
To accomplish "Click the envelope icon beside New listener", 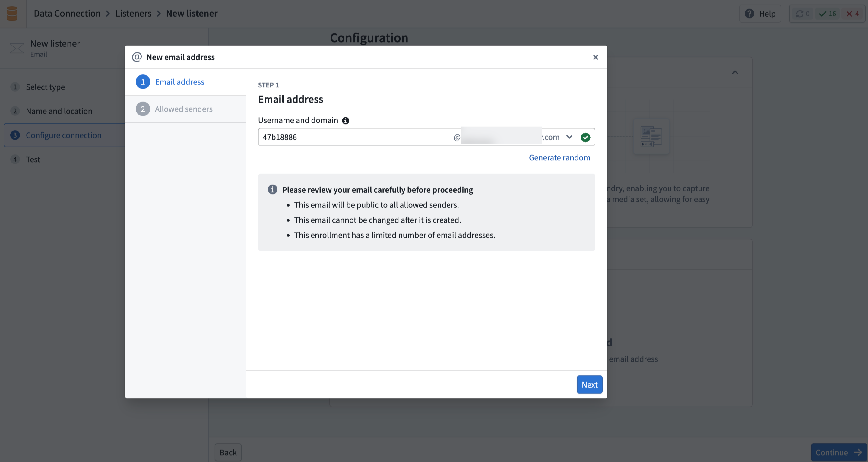I will [x=17, y=48].
